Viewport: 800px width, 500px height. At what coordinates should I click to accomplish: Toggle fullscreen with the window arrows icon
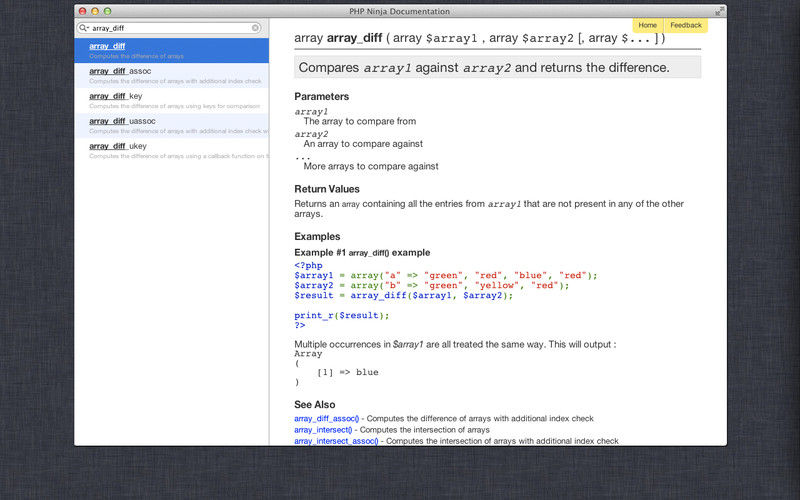tap(719, 11)
